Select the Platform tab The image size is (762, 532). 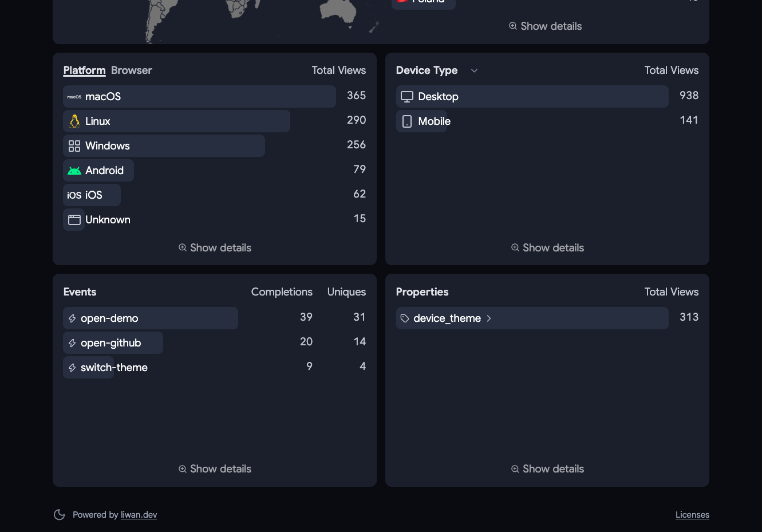click(85, 70)
